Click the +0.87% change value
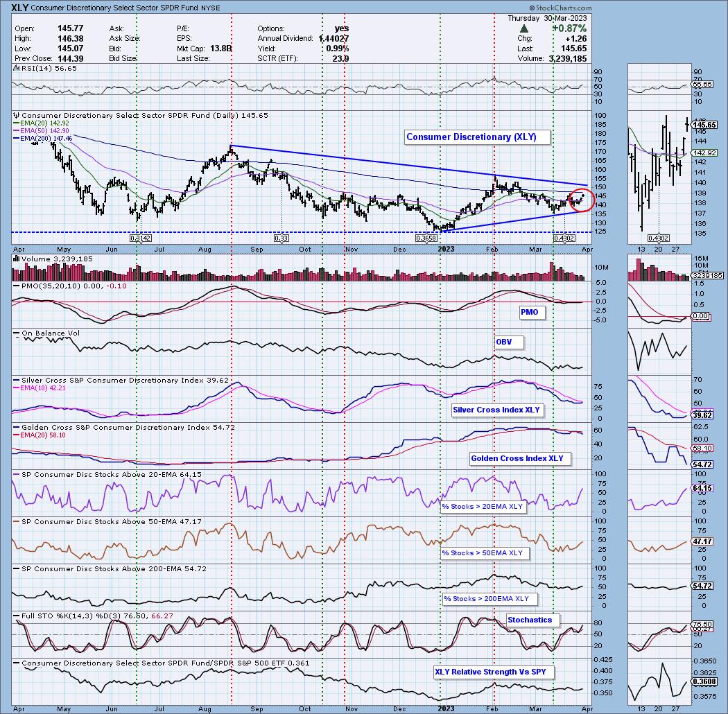The image size is (728, 714). point(569,29)
